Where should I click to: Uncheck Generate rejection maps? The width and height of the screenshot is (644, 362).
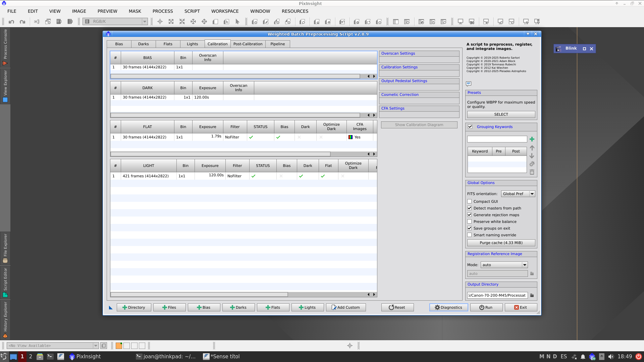tap(470, 215)
